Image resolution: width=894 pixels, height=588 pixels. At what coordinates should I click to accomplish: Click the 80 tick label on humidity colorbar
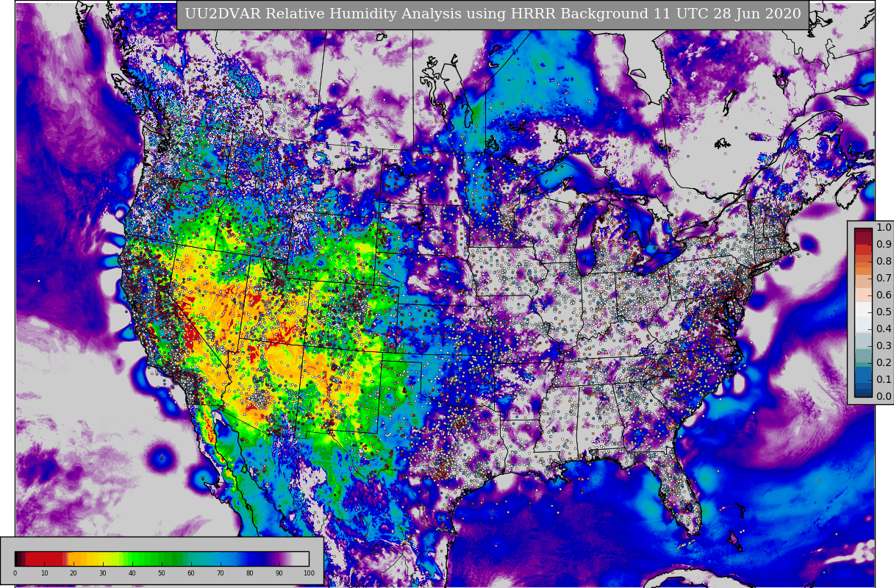pyautogui.click(x=250, y=573)
